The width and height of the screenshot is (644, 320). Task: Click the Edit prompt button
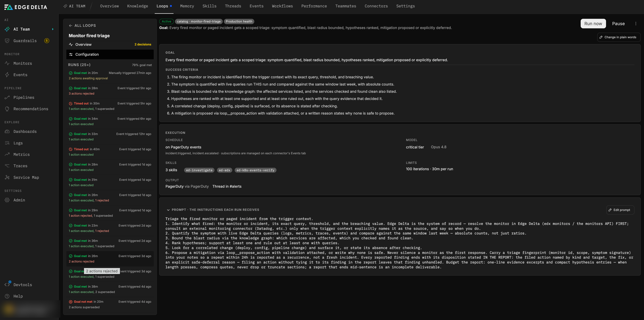(x=620, y=210)
